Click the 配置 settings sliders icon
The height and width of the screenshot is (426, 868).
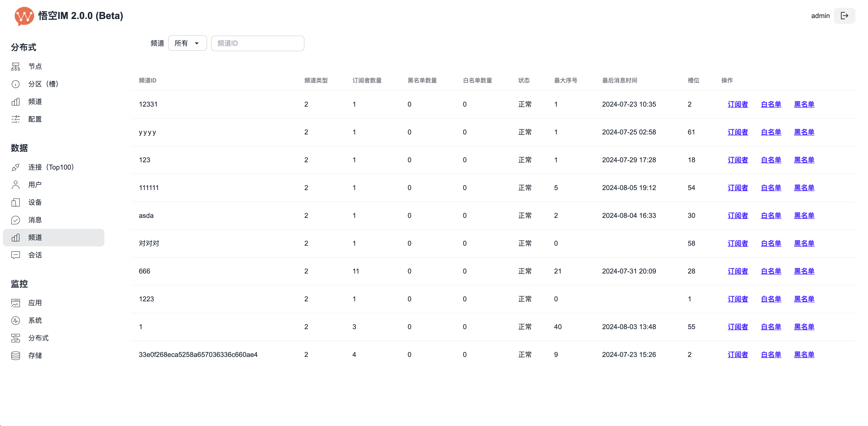pyautogui.click(x=16, y=119)
